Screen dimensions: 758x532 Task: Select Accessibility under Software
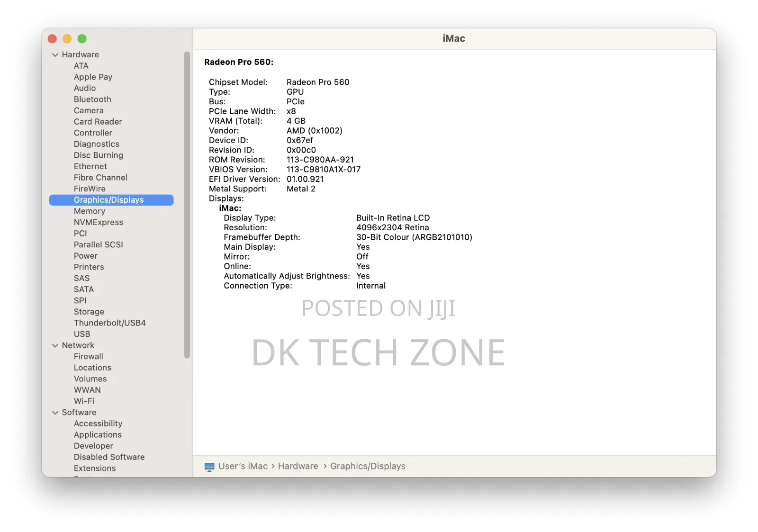click(98, 424)
